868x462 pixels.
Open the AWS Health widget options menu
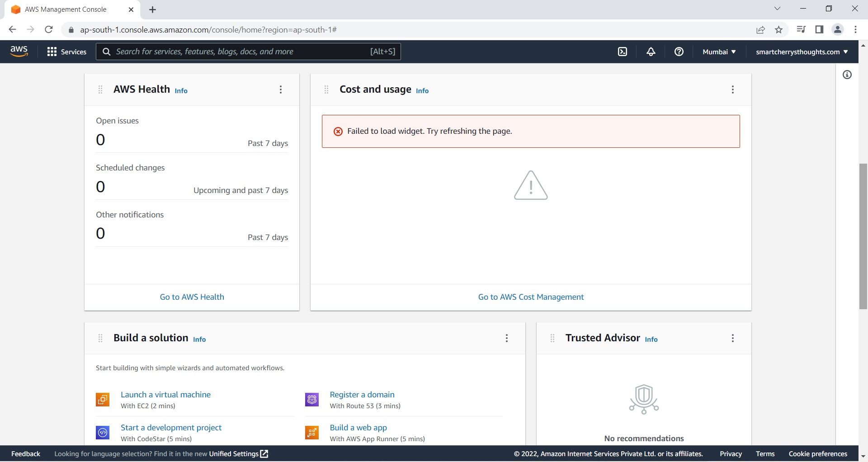pyautogui.click(x=281, y=90)
